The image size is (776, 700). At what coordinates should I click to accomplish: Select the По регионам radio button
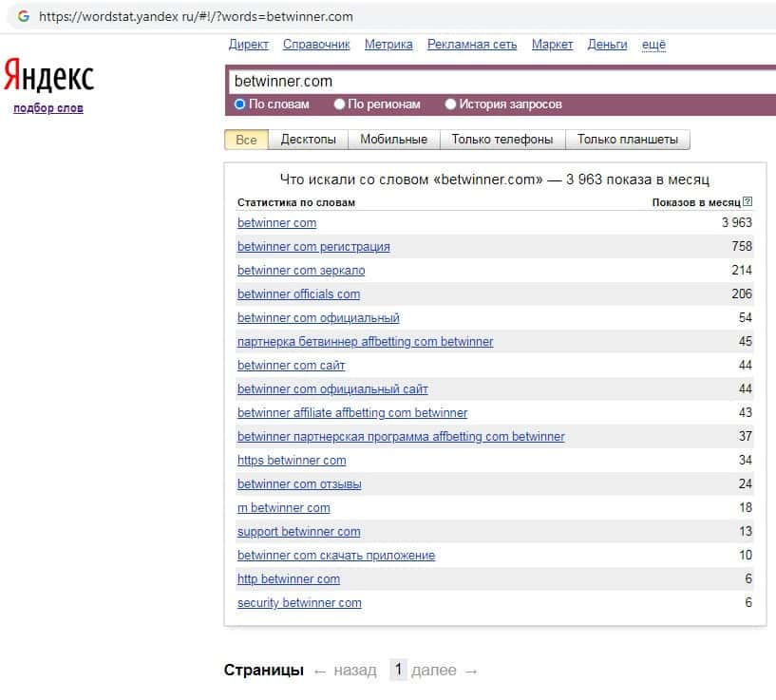[x=341, y=104]
